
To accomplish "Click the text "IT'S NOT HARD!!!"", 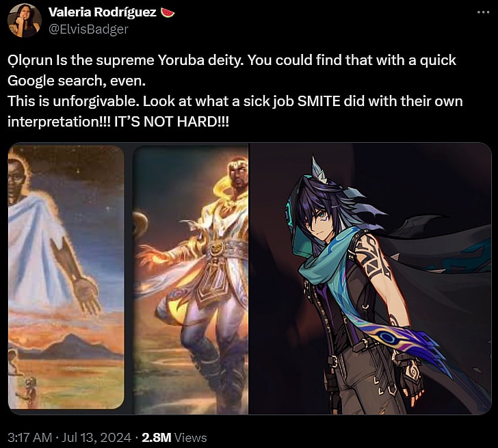I will click(x=171, y=122).
